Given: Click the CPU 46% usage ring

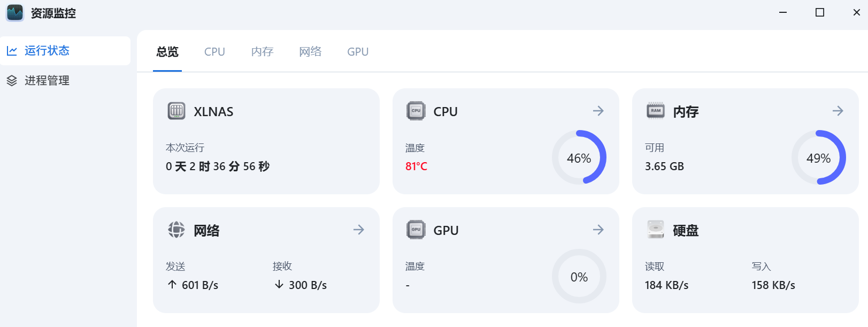Looking at the screenshot, I should pyautogui.click(x=579, y=157).
